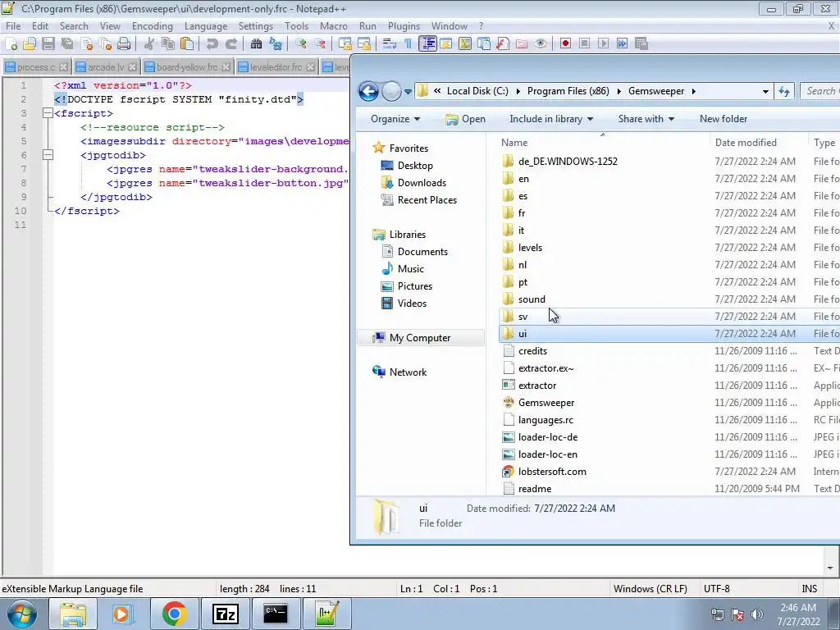This screenshot has width=840, height=630.
Task: Open the Function List toolbar icon
Action: (x=503, y=44)
